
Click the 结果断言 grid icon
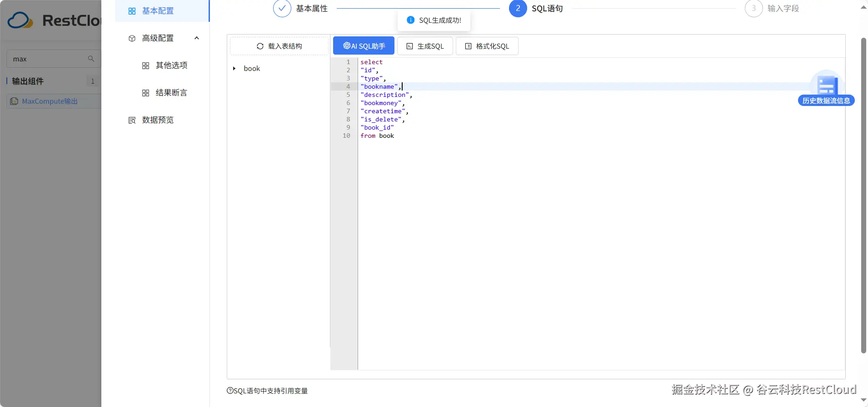pyautogui.click(x=145, y=93)
